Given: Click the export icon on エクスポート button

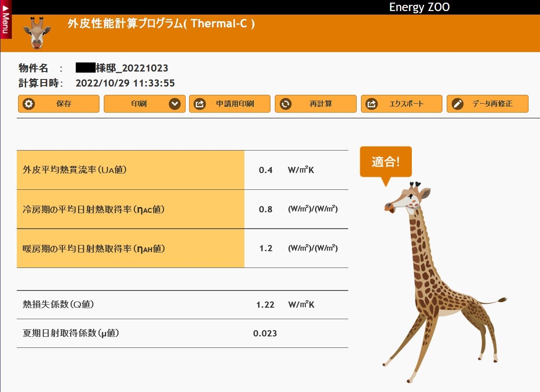Looking at the screenshot, I should (372, 104).
